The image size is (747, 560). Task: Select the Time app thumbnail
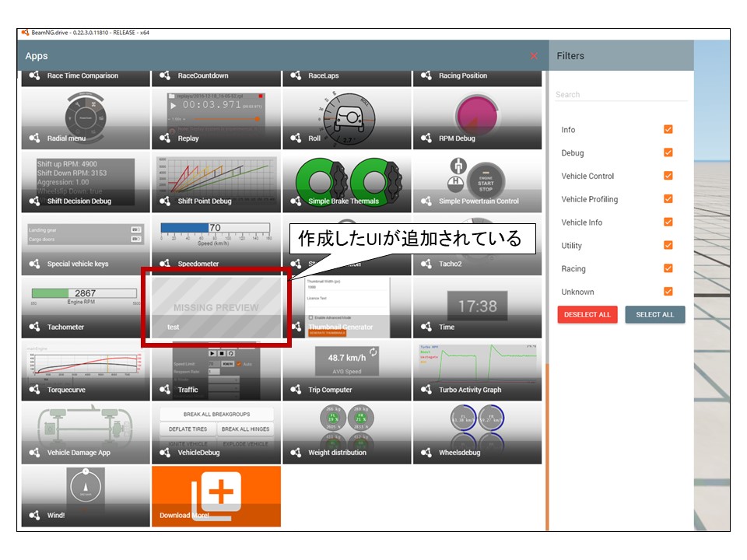point(477,307)
